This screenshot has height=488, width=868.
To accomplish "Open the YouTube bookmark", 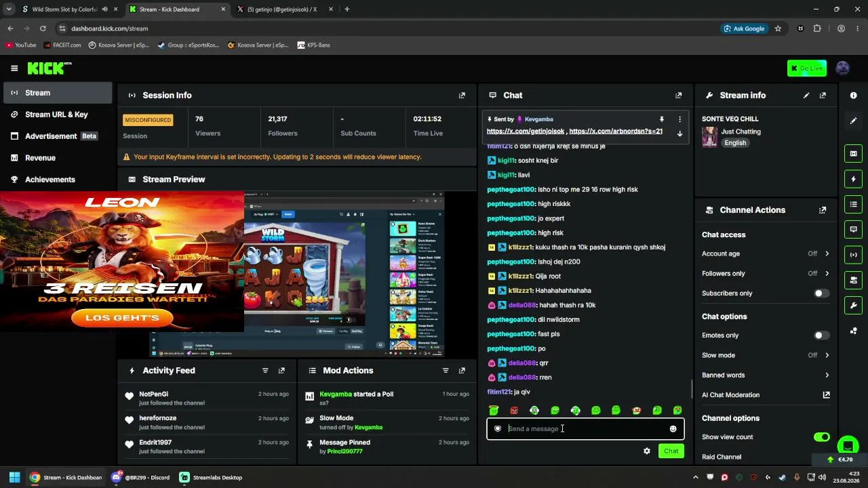I will (x=20, y=45).
